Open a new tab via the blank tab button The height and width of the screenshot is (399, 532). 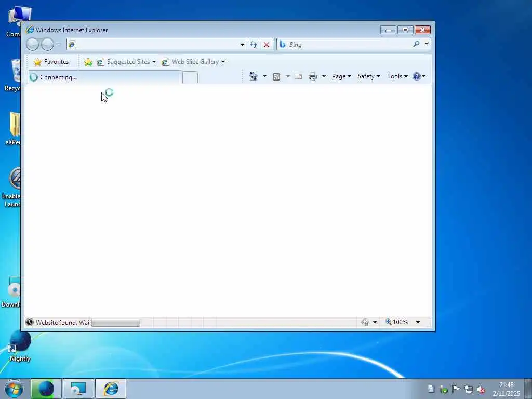[190, 78]
